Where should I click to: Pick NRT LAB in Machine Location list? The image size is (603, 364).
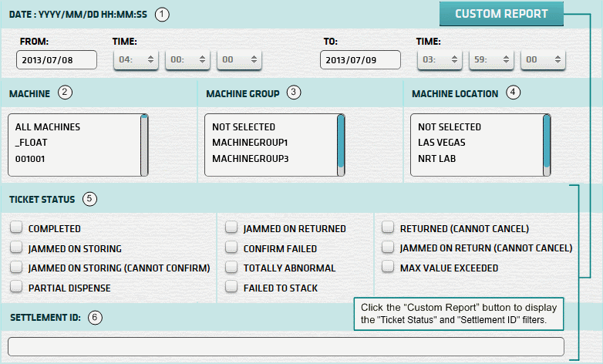point(438,158)
